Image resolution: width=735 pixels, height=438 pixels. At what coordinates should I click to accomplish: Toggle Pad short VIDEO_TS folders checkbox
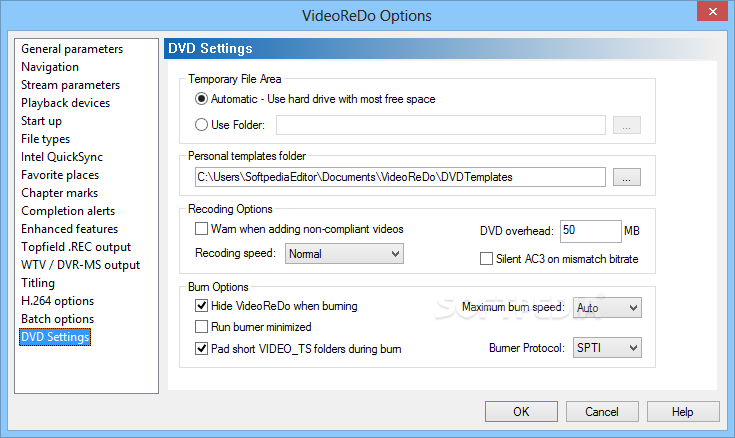coord(202,348)
